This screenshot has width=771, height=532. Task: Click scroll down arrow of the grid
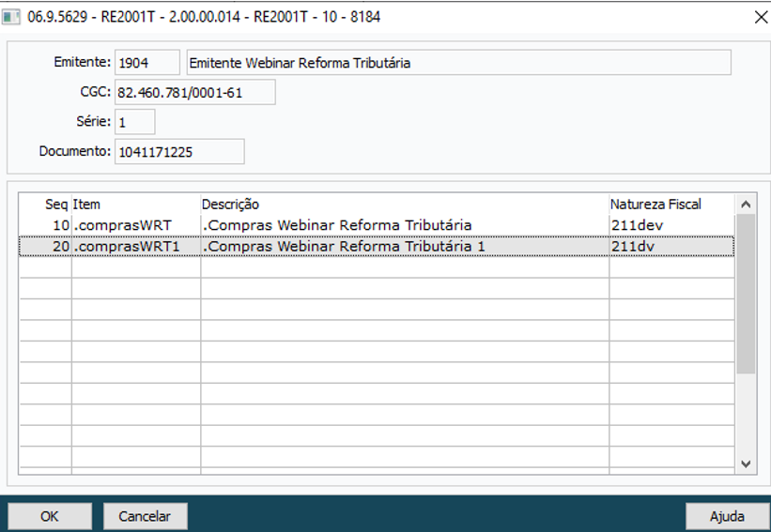[x=746, y=464]
